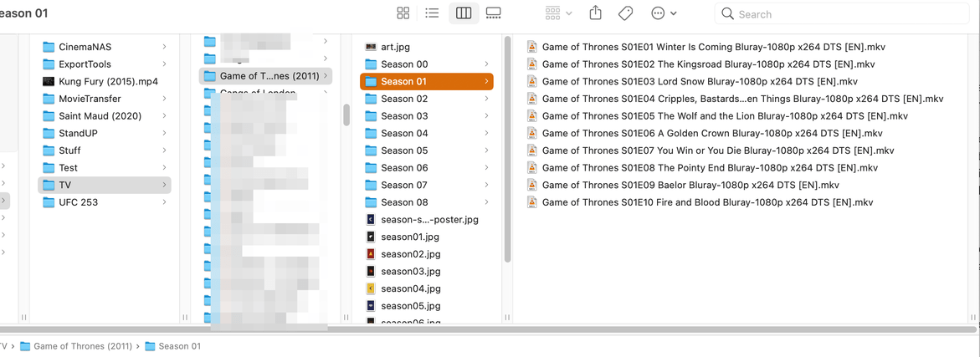
Task: Expand chevron next to CinemaNAS folder
Action: (x=164, y=47)
